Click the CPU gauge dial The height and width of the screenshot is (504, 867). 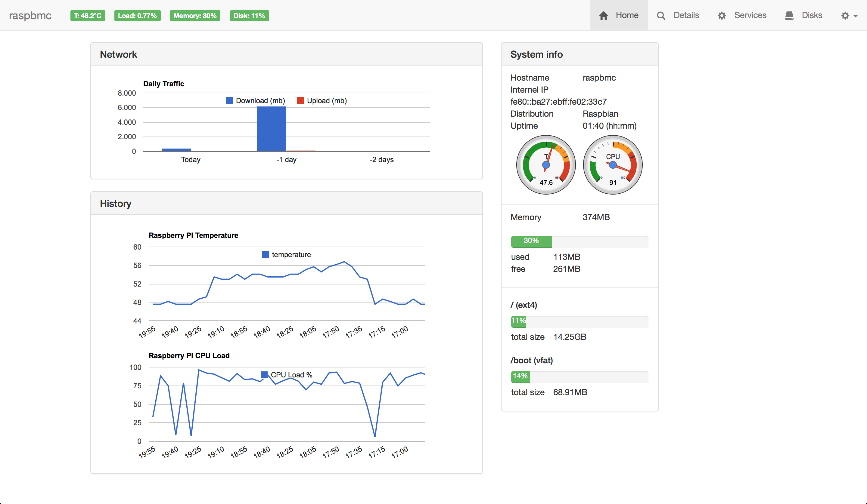(612, 165)
